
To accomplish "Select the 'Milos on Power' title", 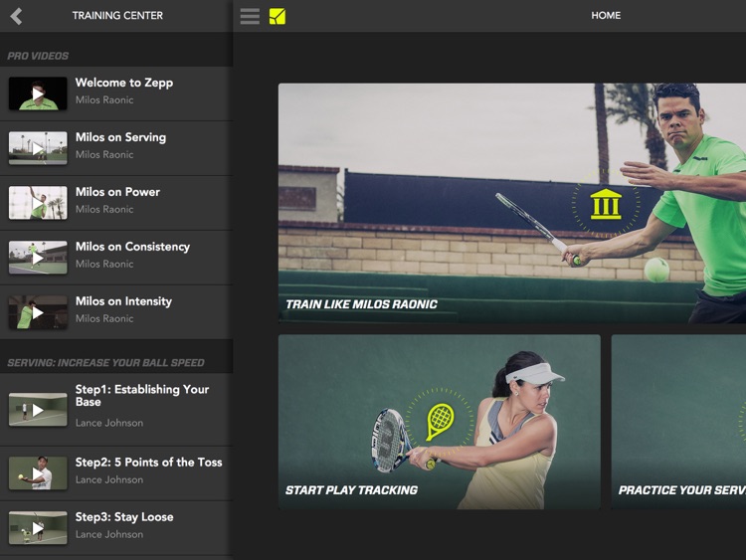I will click(117, 192).
